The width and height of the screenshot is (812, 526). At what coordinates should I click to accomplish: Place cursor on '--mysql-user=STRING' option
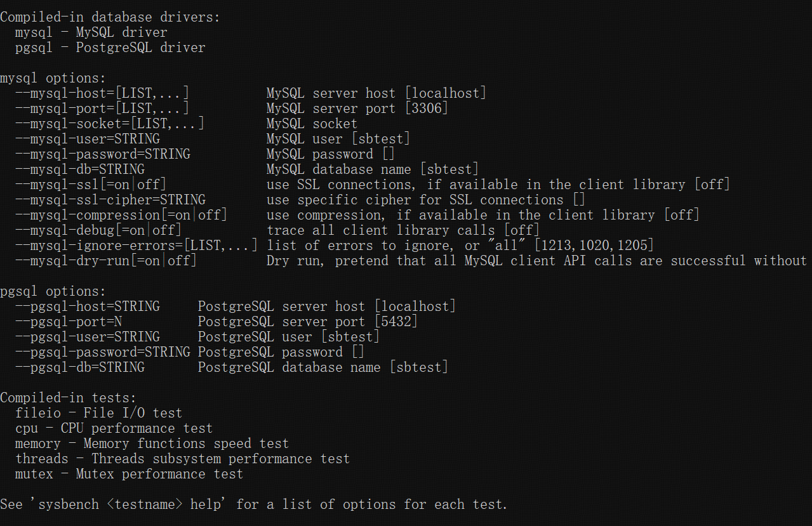click(87, 140)
